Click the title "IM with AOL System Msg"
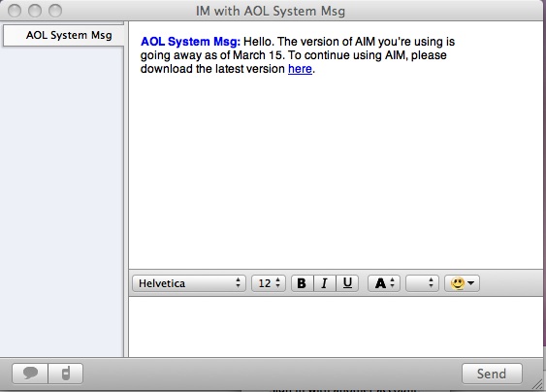The image size is (546, 392). (x=271, y=11)
